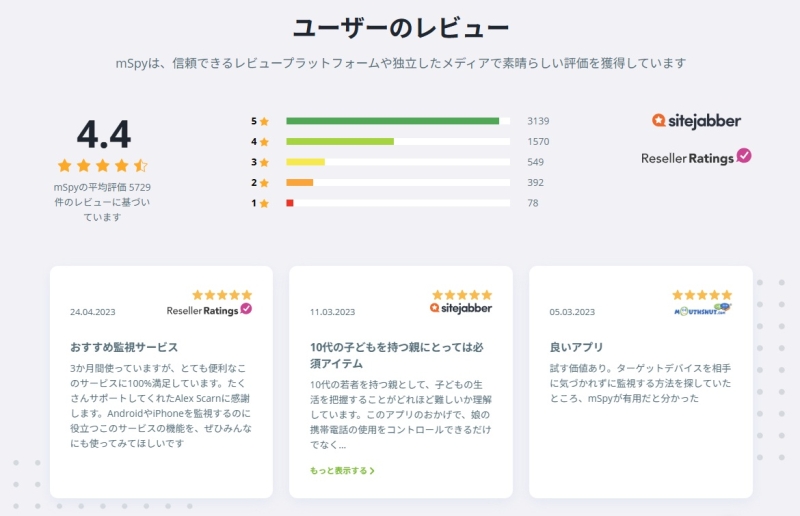The height and width of the screenshot is (516, 800).
Task: Click the MouthShut logo in third review card
Action: point(702,310)
